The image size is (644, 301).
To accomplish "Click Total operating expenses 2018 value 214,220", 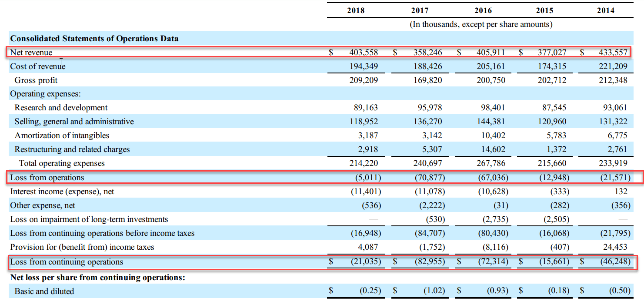I will pyautogui.click(x=364, y=163).
